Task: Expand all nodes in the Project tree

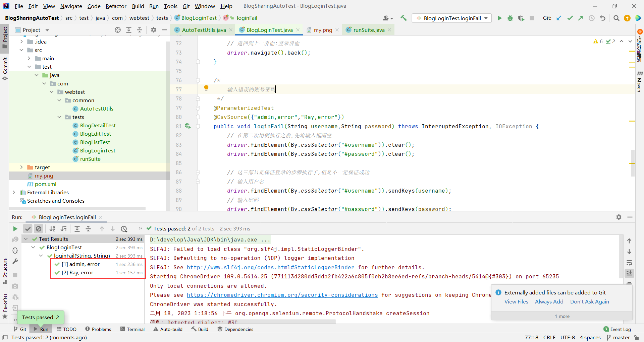Action: point(129,30)
